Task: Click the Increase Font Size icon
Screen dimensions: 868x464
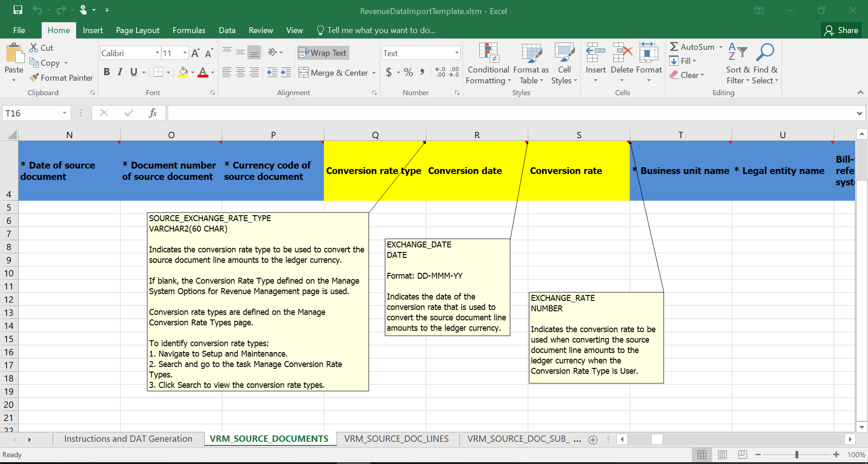Action: point(195,53)
